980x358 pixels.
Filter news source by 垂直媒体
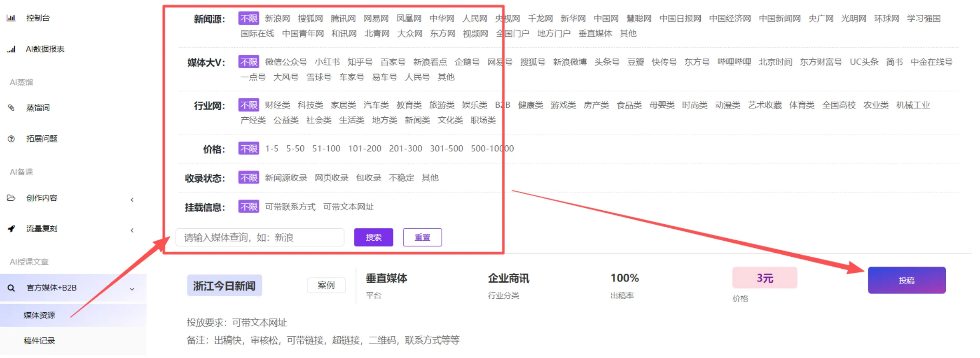pyautogui.click(x=595, y=33)
